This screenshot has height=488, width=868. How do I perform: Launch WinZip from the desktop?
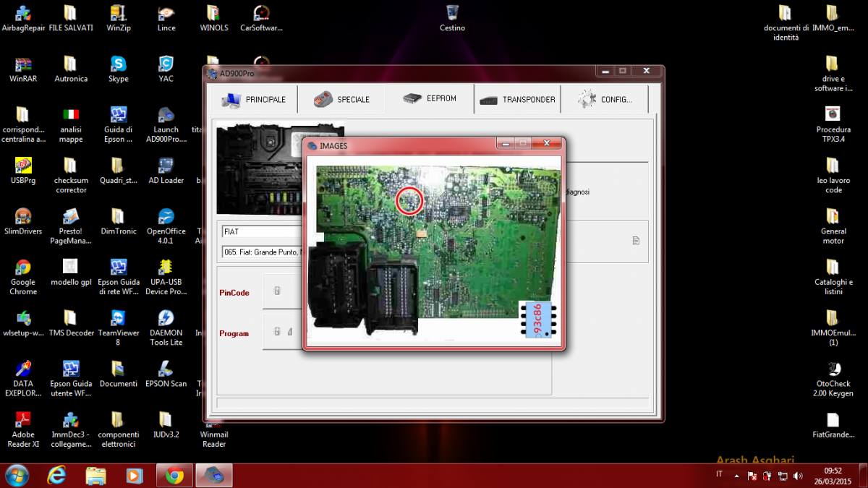pos(118,18)
